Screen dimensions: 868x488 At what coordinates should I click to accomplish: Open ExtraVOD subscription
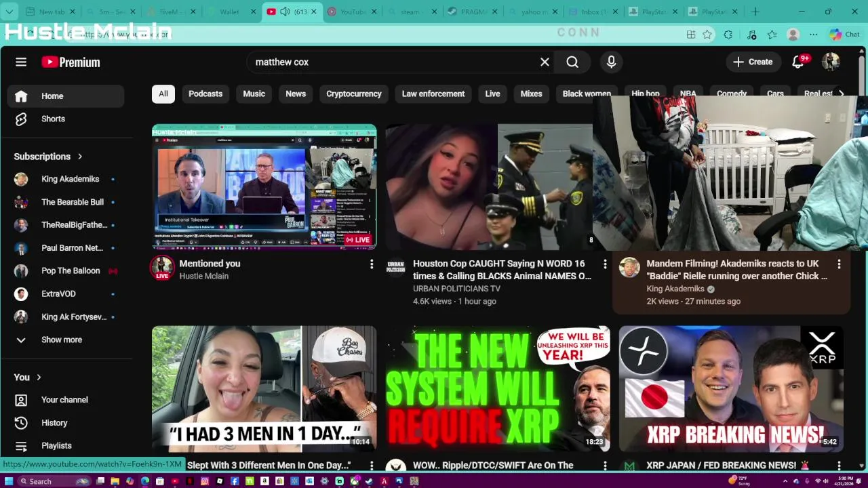tap(66, 293)
